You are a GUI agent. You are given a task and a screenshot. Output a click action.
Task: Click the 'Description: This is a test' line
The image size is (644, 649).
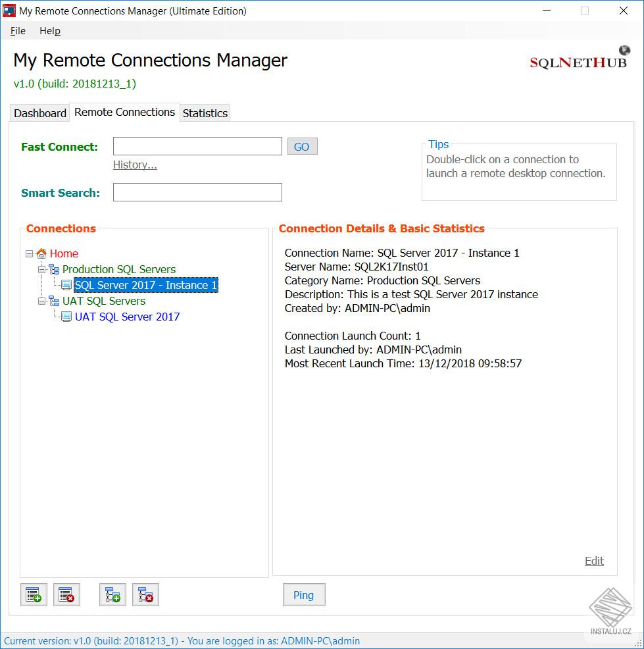click(x=412, y=294)
